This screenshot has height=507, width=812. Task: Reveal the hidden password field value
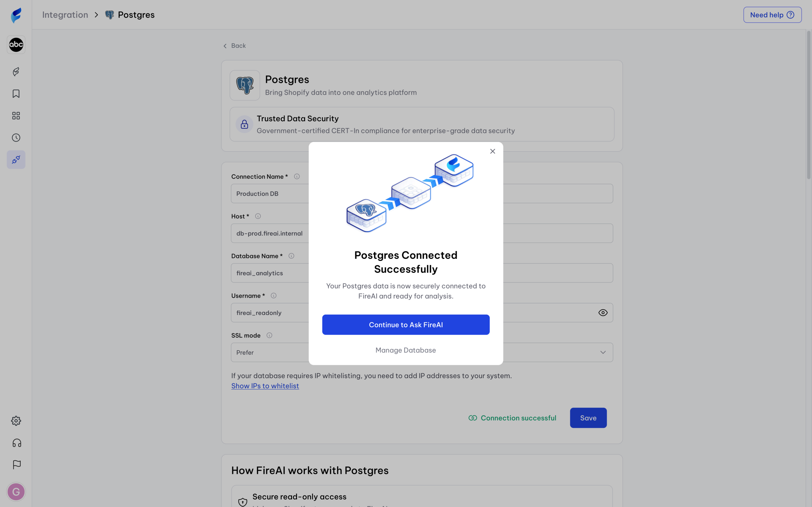[x=603, y=312]
